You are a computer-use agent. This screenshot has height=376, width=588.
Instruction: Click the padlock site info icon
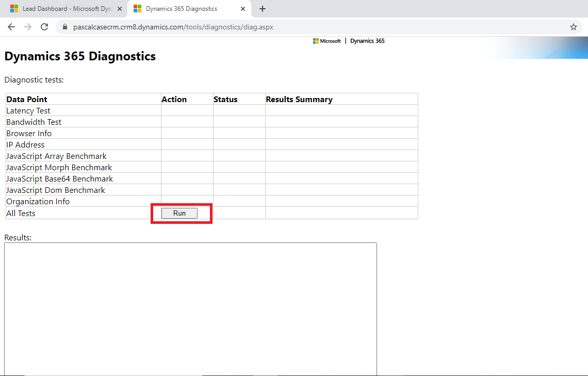[65, 27]
